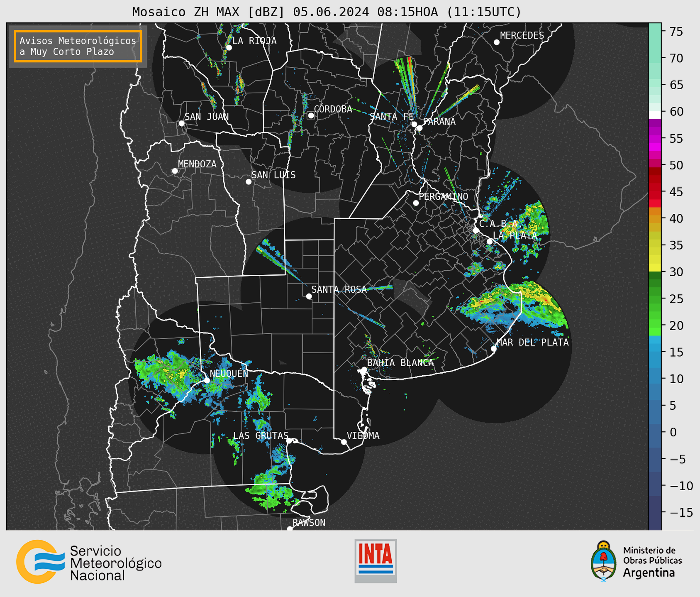Select the Paraná city marker
This screenshot has width=700, height=597.
tap(420, 128)
